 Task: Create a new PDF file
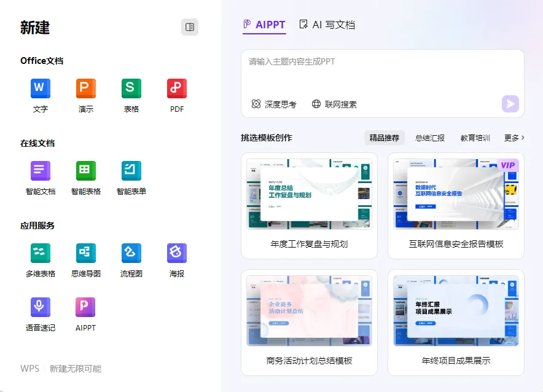[x=177, y=88]
